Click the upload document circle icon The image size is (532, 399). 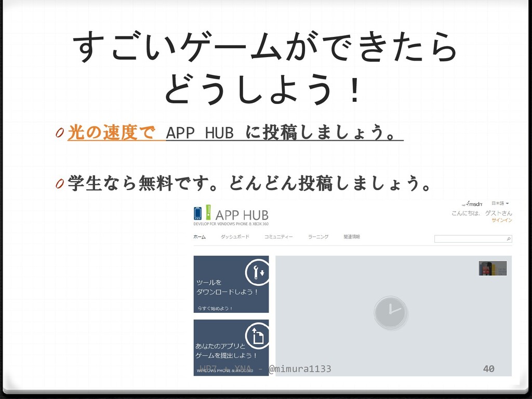(x=257, y=336)
